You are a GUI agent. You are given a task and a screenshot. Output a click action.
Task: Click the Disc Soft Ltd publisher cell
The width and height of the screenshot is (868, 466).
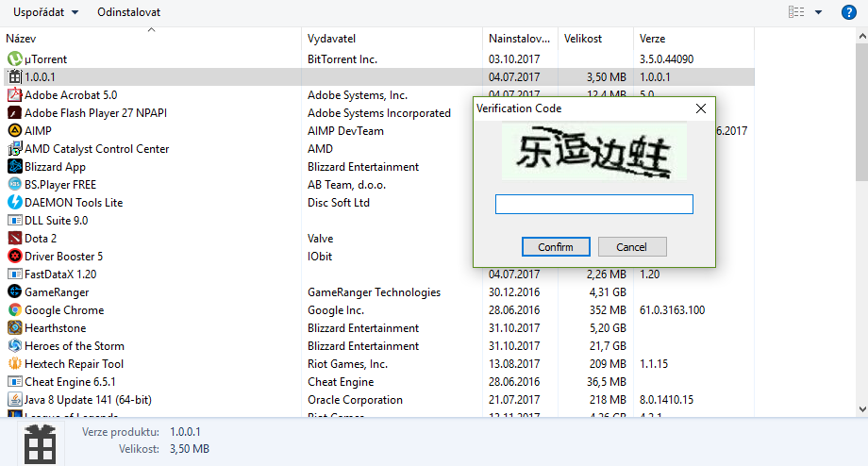[x=338, y=203]
